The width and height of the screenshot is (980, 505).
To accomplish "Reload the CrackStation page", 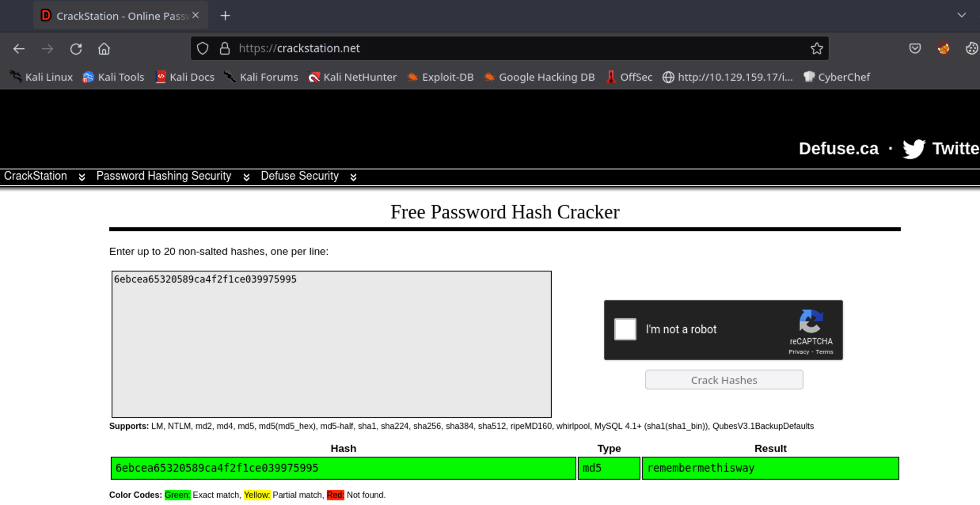I will click(76, 49).
